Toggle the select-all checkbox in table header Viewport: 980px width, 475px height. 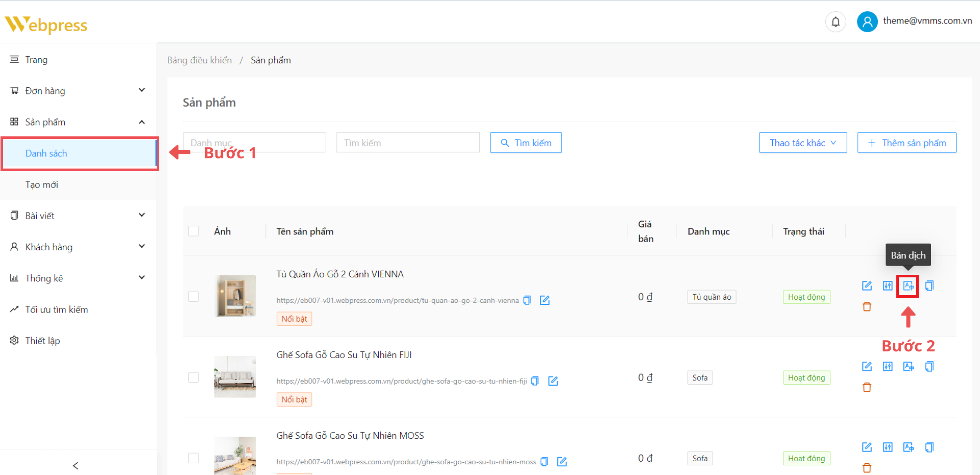193,231
